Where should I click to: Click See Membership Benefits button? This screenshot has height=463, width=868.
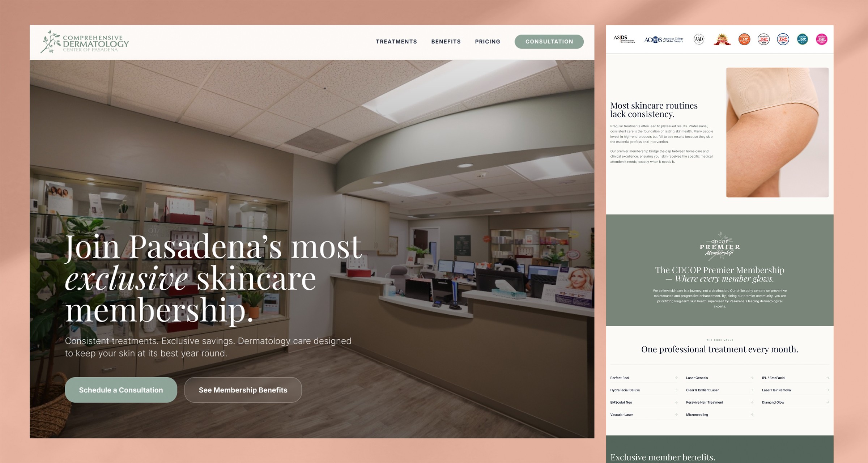coord(243,390)
